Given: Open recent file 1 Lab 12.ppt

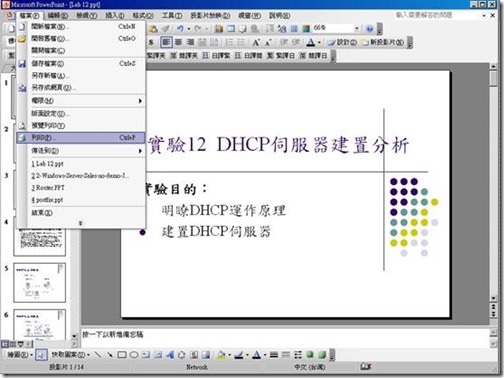Looking at the screenshot, I should point(81,164).
